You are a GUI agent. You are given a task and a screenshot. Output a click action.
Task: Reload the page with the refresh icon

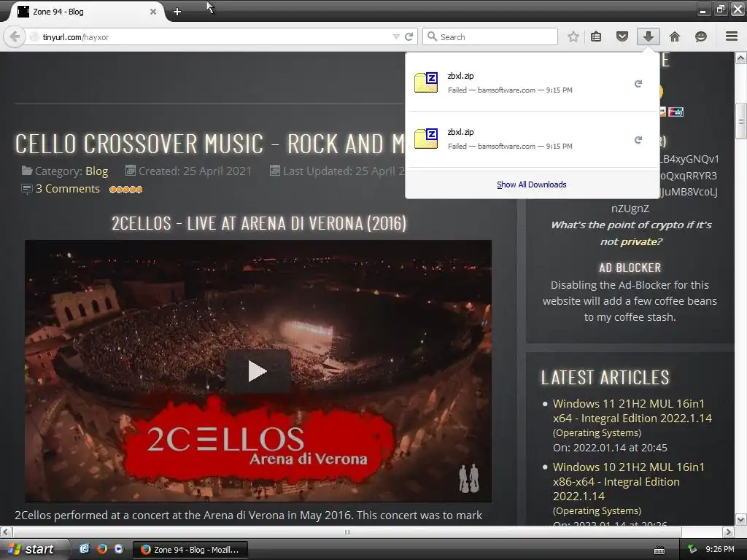[x=409, y=36]
